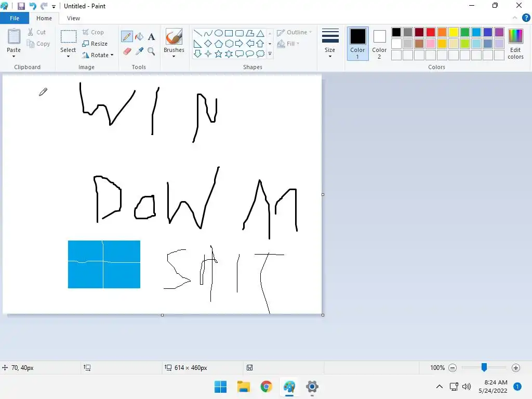Expand the Rotate dropdown
The height and width of the screenshot is (399, 532).
tap(112, 55)
